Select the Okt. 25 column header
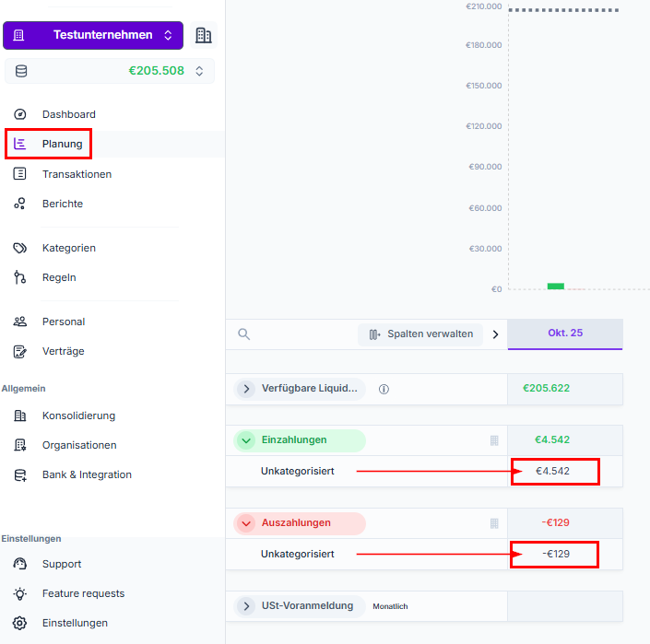This screenshot has height=644, width=650. (565, 334)
